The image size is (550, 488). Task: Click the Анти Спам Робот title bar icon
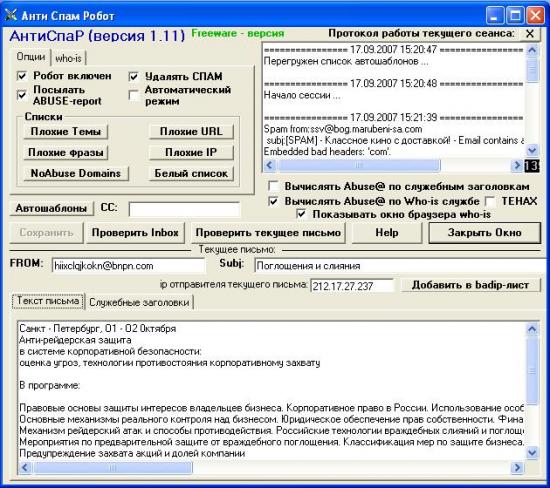(x=11, y=15)
